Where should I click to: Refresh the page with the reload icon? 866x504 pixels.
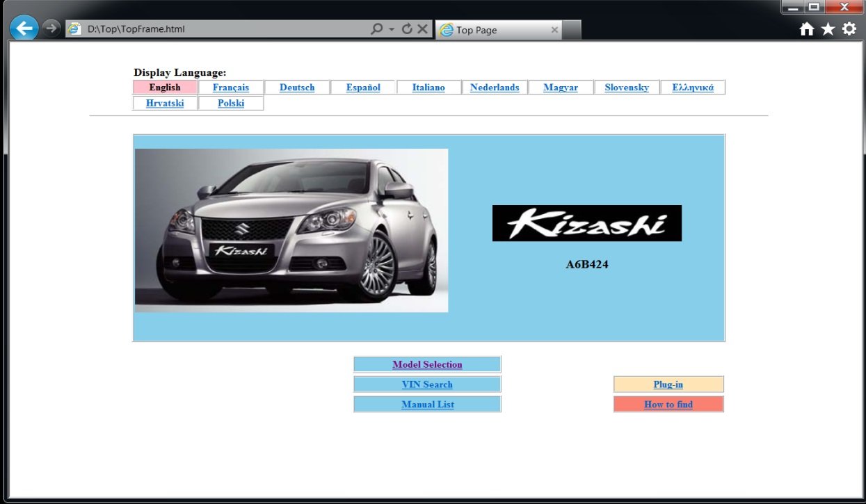point(407,29)
